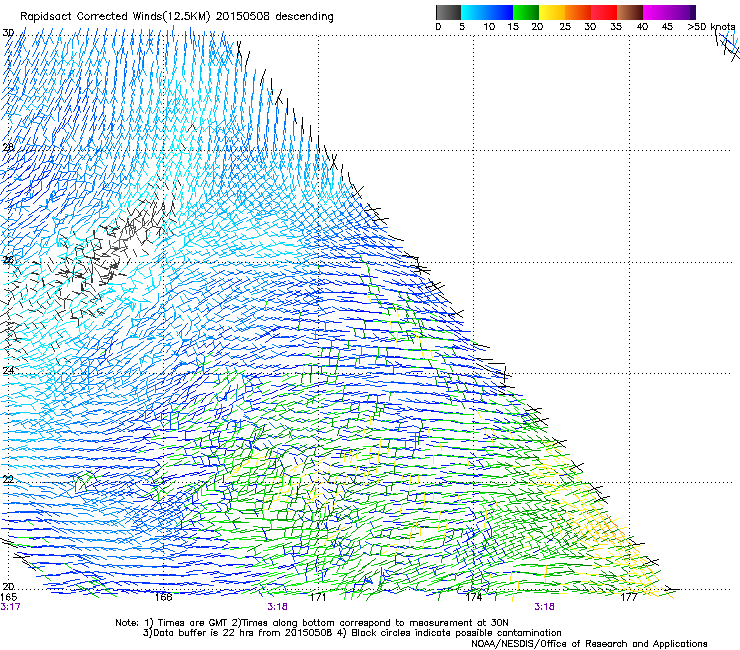Screen dimensions: 740x650
Task: Click the longitude label '168' on the bottom axis
Action: 163,597
